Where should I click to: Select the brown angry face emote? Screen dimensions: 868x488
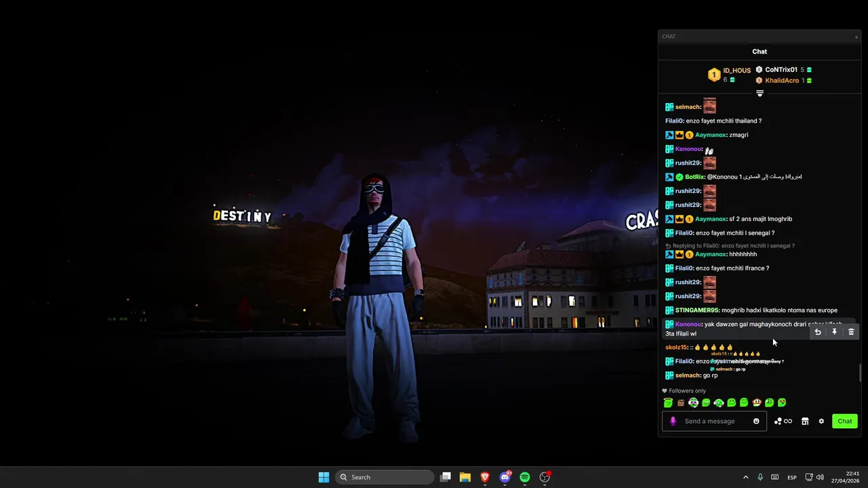681,403
